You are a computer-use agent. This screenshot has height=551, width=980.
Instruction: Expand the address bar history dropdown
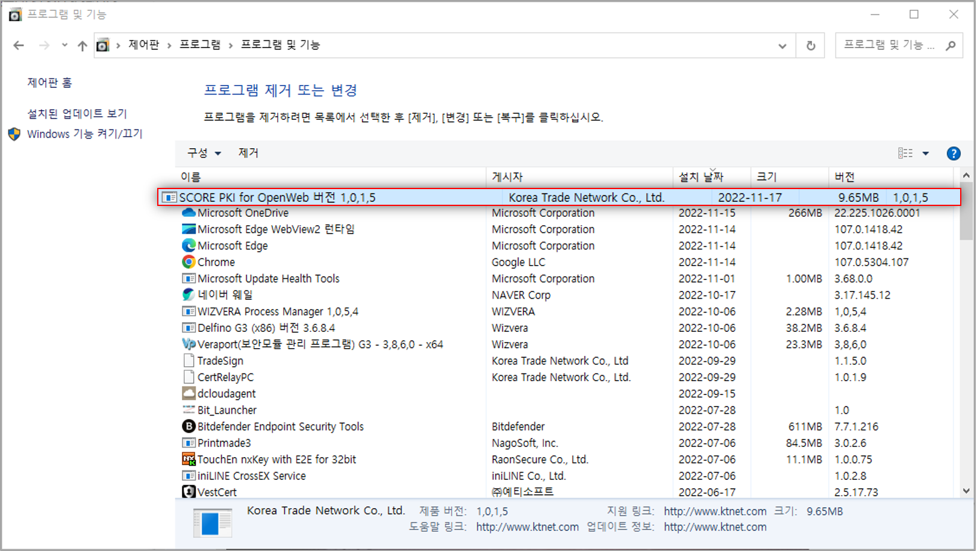(x=782, y=46)
